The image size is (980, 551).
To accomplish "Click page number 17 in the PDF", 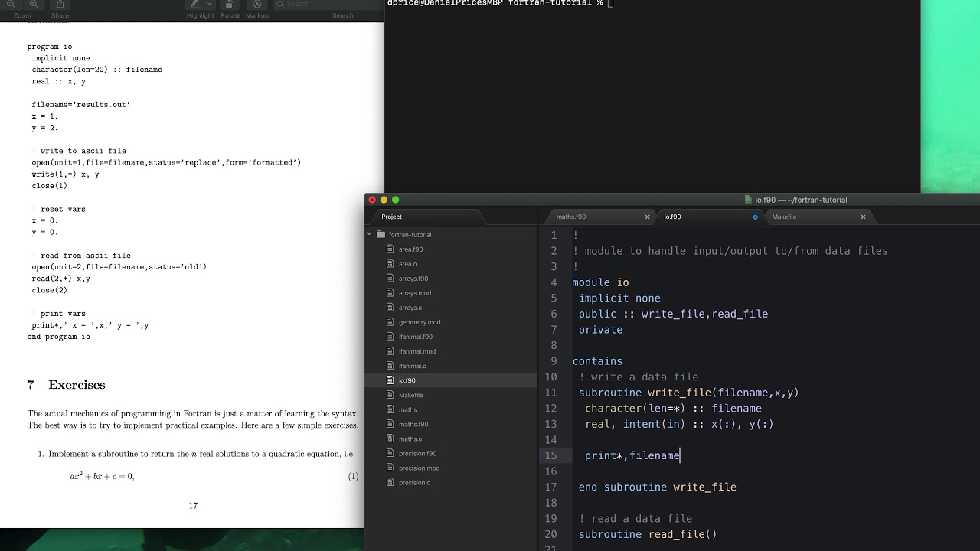I will 193,505.
